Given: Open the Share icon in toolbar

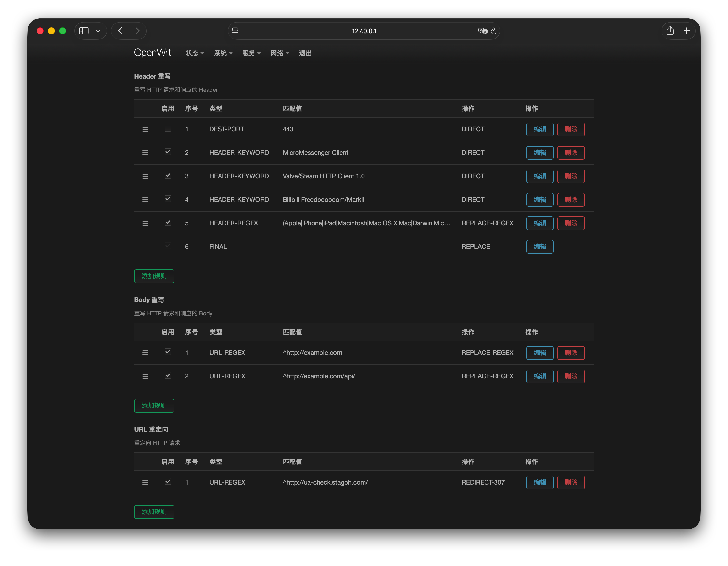Looking at the screenshot, I should pos(670,31).
